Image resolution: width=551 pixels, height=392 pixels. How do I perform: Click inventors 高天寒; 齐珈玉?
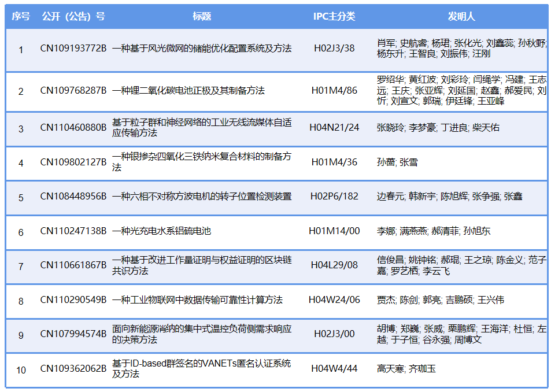point(406,368)
